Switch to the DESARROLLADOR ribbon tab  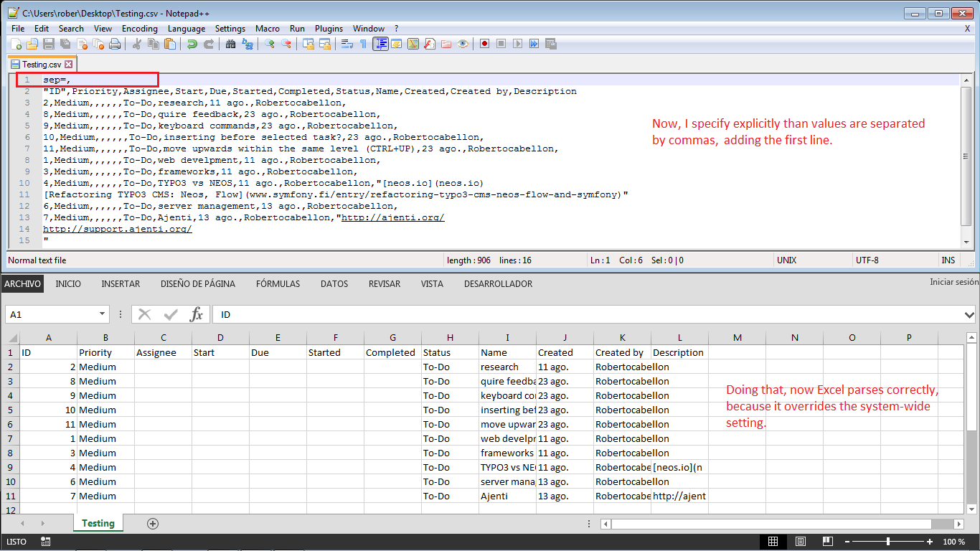499,283
